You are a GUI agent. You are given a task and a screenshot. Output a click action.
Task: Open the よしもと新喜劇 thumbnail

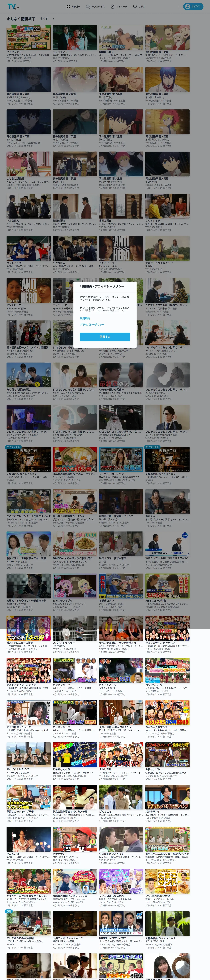coord(29,164)
